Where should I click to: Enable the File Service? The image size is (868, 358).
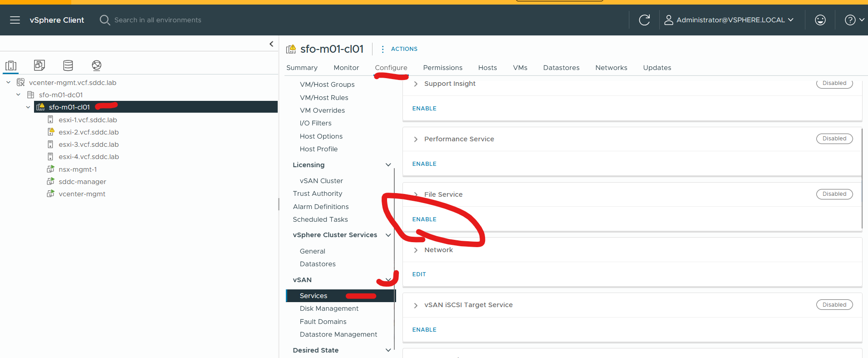[424, 219]
